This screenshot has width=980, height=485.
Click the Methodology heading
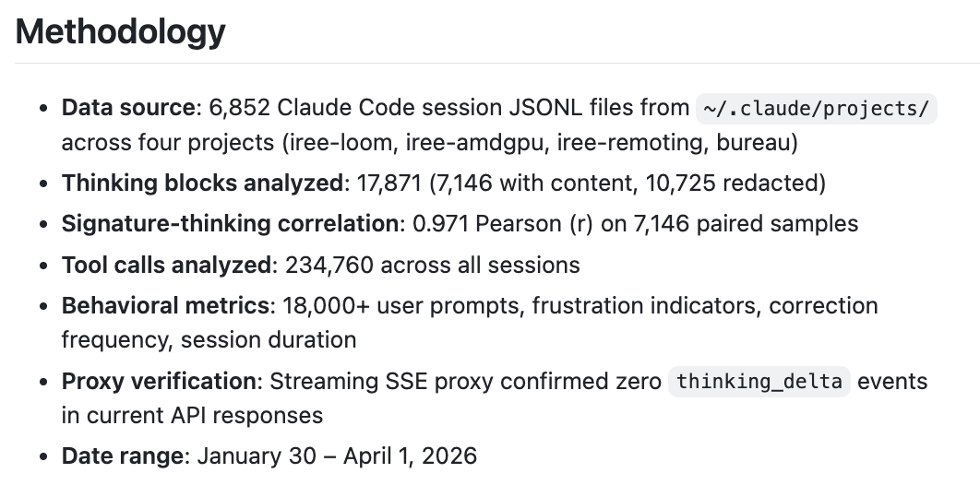[x=121, y=32]
